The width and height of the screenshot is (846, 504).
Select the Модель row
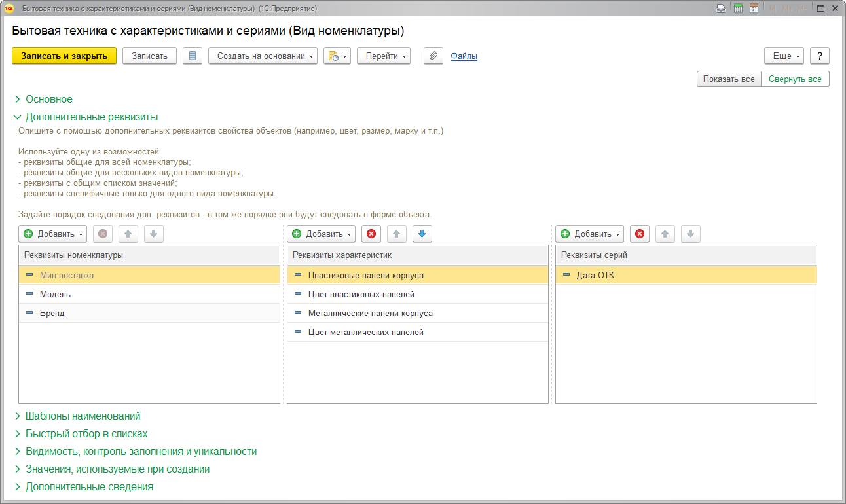(x=149, y=295)
